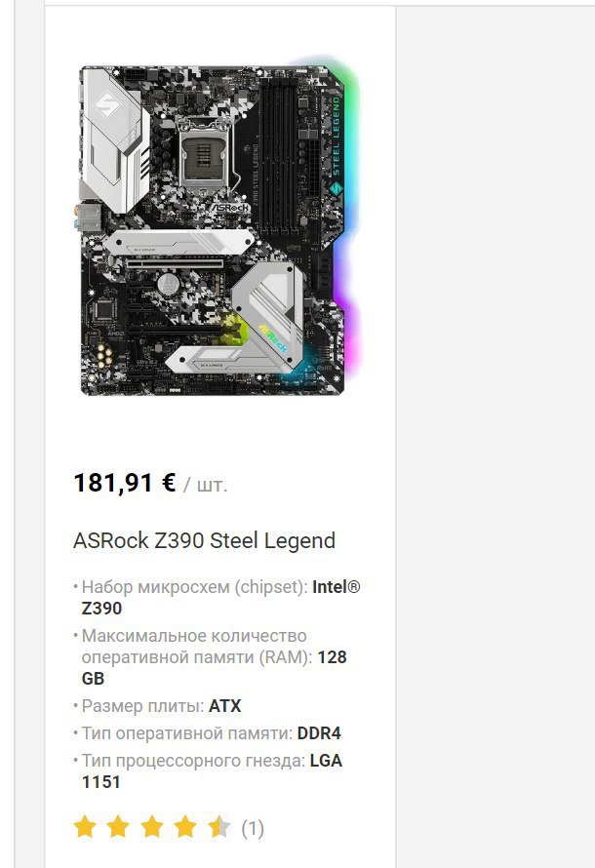The image size is (595, 868).
Task: Click the Набор микросхем (chipset) label
Action: (194, 587)
